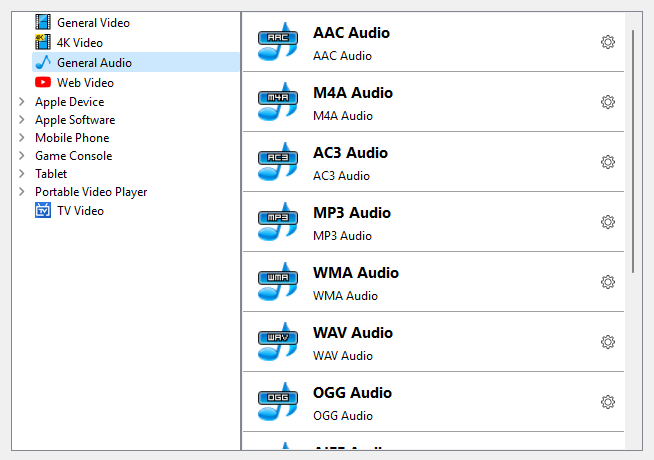The height and width of the screenshot is (460, 654).
Task: Click the WMA Audio format icon
Action: tap(278, 282)
